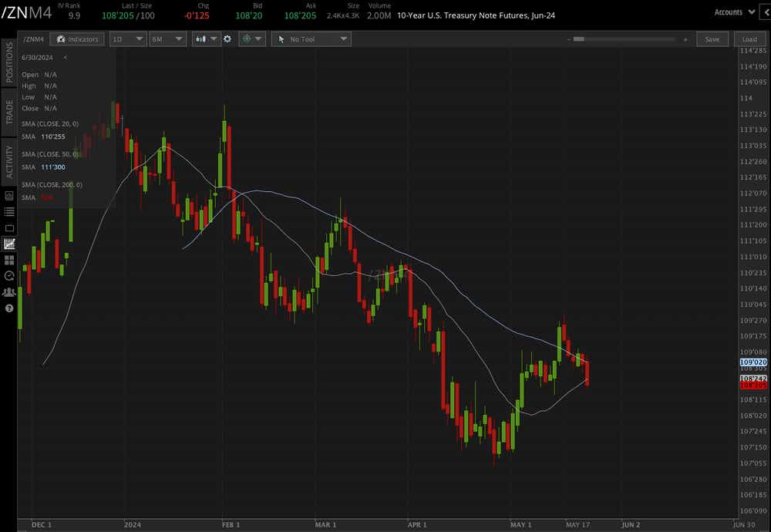Viewport: 771px width, 532px height.
Task: Open the top sidebar panel icon
Action: coord(8,196)
